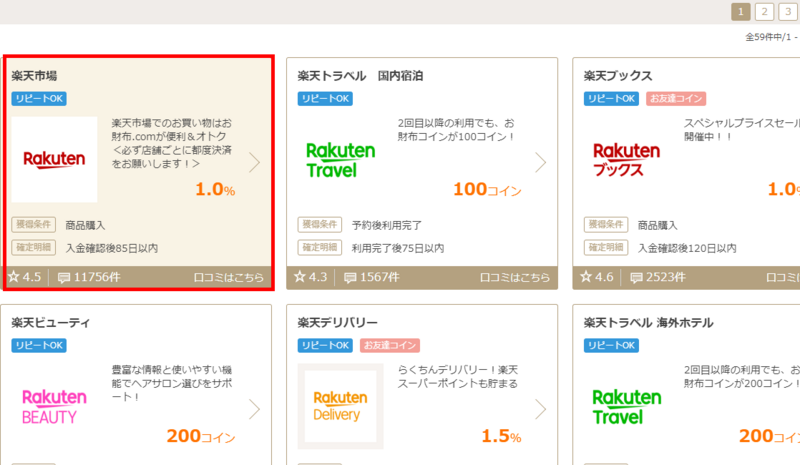Open the Rakuten Travel logo in 楽天トラベル 国内宿泊 card
The width and height of the screenshot is (800, 465).
pos(340,160)
